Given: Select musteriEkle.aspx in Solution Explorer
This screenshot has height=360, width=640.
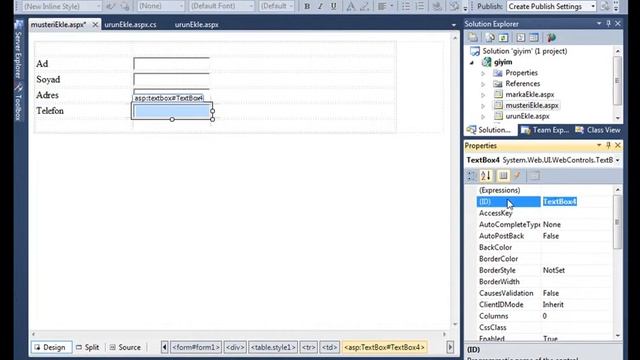Looking at the screenshot, I should [x=532, y=105].
